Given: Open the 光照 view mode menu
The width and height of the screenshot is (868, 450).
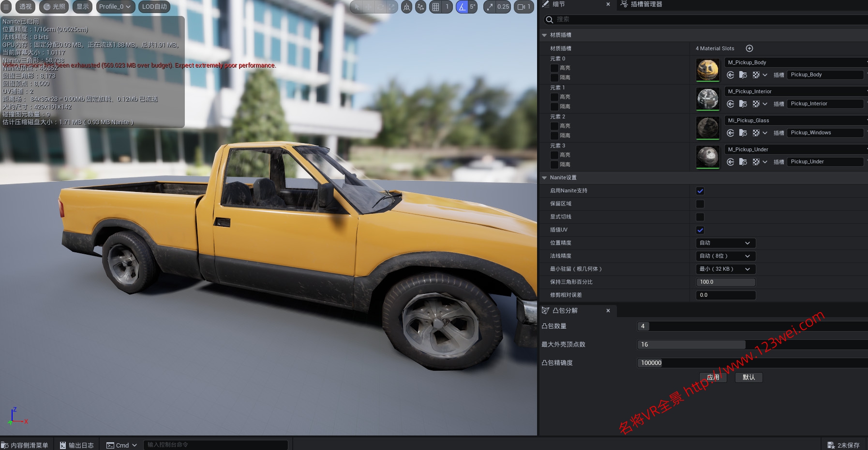Looking at the screenshot, I should (x=54, y=7).
